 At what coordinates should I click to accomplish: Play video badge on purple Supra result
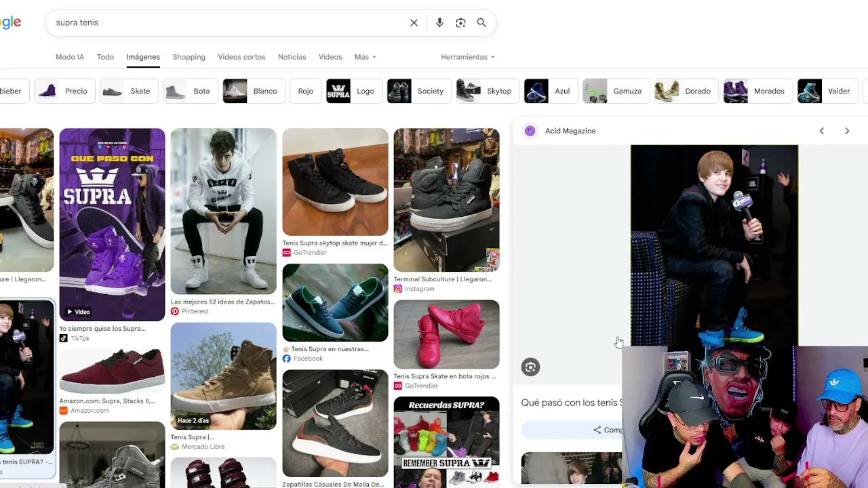pos(77,312)
